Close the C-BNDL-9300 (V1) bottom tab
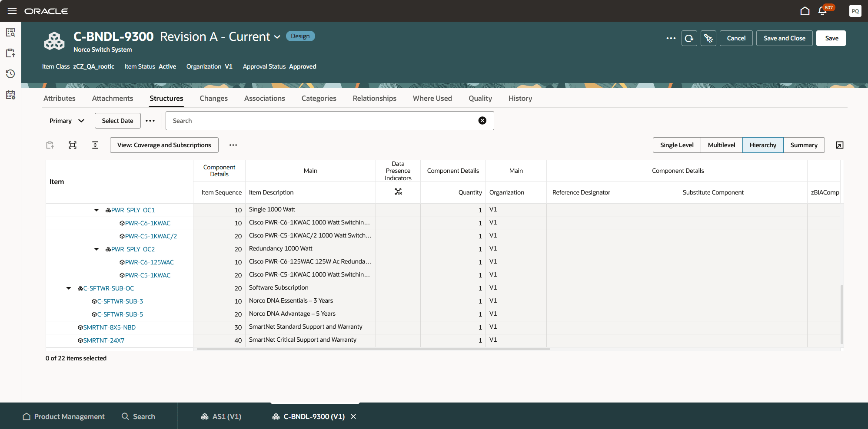 point(353,416)
